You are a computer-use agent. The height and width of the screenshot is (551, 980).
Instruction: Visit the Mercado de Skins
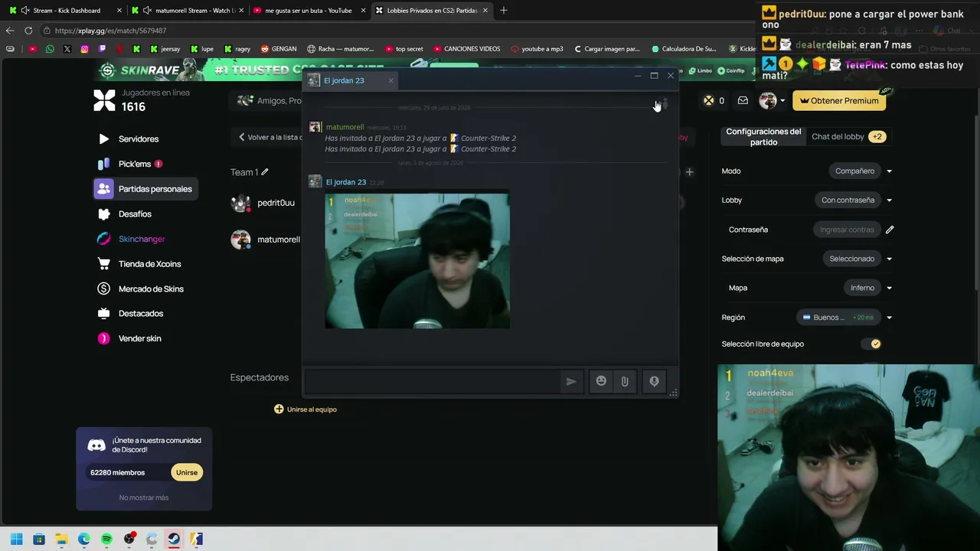pos(151,289)
